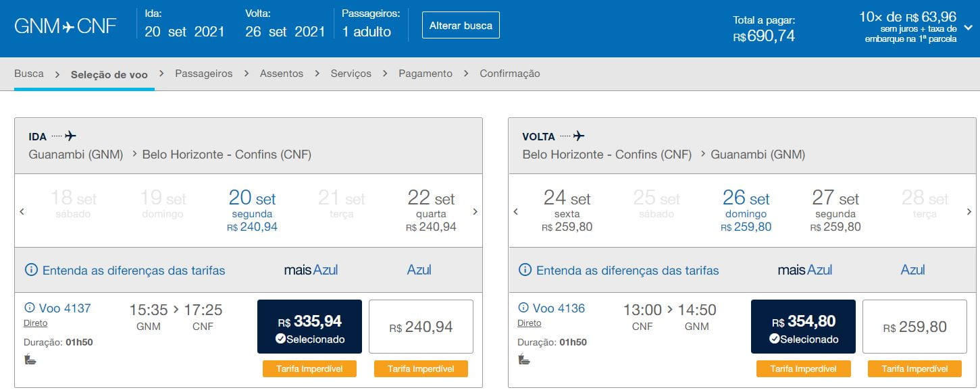Open Direto link under Voo 4137
Screen dimensions: 980x390
point(35,323)
